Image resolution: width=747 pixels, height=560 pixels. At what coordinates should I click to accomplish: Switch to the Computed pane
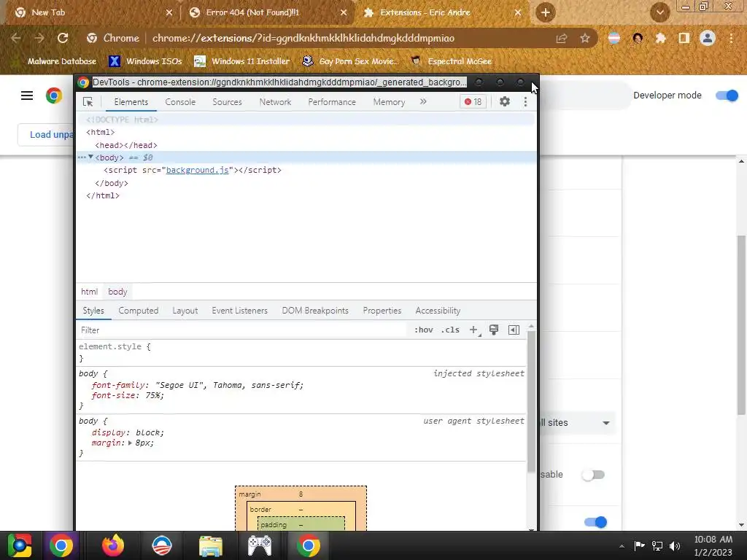[138, 311]
